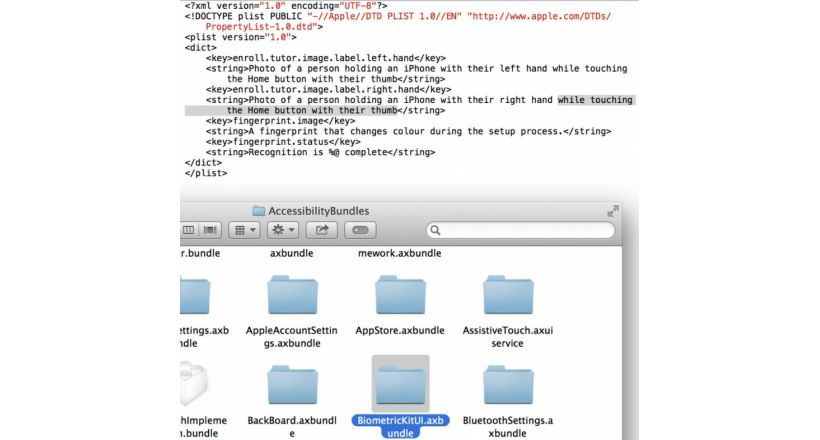Open the AppleAccountSettings.axbundle folder
This screenshot has height=440, width=820.
(292, 296)
